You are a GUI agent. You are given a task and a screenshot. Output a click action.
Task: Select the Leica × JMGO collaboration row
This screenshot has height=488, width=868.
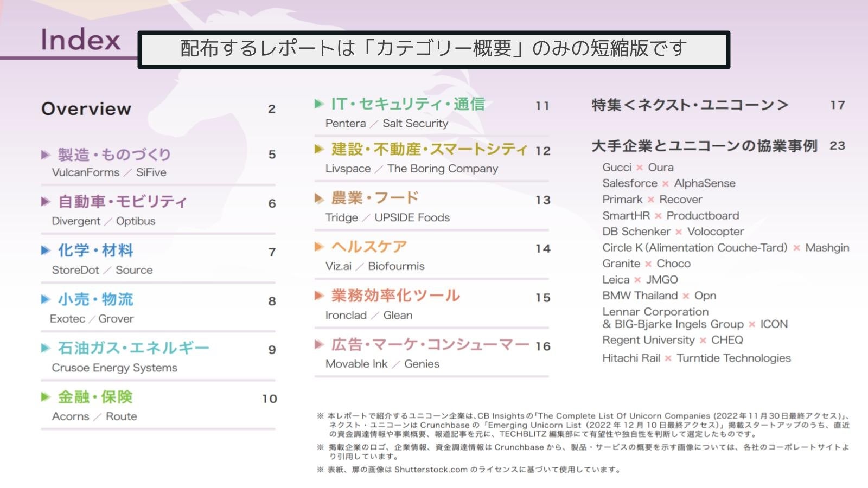pyautogui.click(x=640, y=280)
